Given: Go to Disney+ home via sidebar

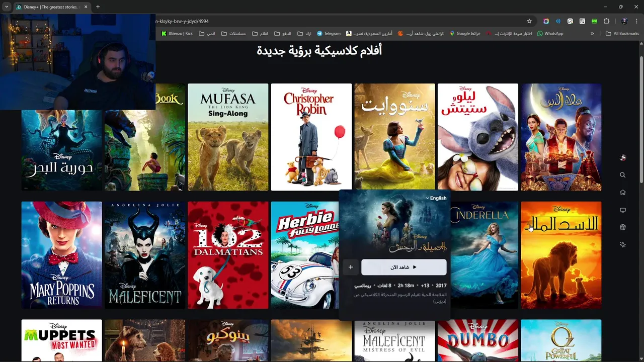Looking at the screenshot, I should click(623, 193).
